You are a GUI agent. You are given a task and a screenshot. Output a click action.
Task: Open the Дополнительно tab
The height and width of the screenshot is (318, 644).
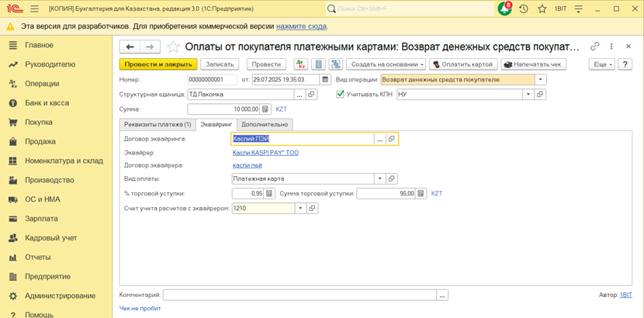tap(265, 124)
